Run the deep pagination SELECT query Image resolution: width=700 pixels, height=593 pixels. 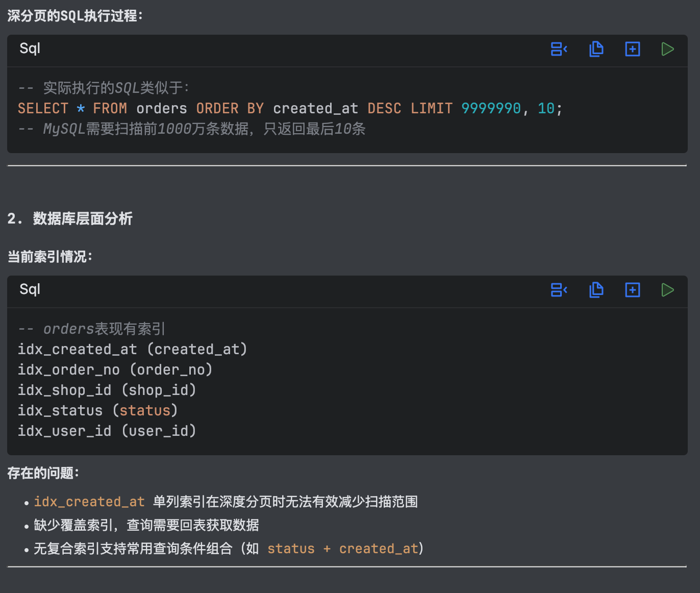tap(667, 49)
